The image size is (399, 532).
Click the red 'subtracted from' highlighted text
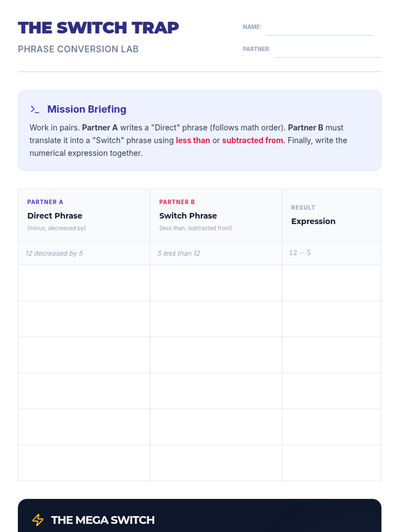[x=252, y=140]
